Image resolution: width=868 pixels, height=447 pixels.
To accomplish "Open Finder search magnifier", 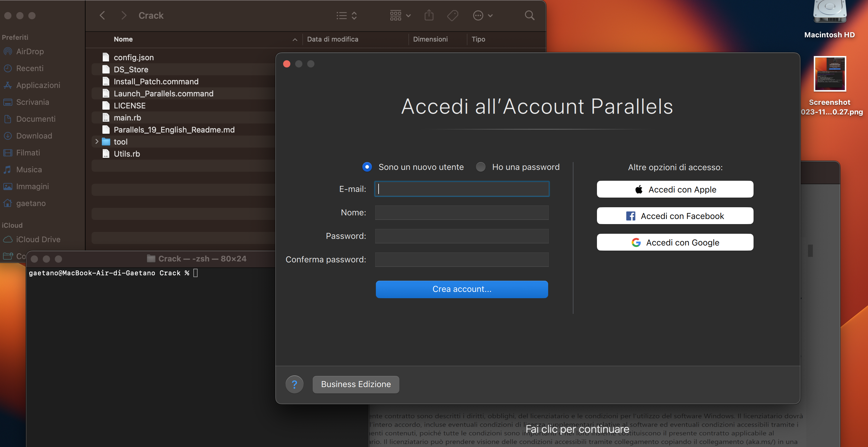I will [530, 15].
